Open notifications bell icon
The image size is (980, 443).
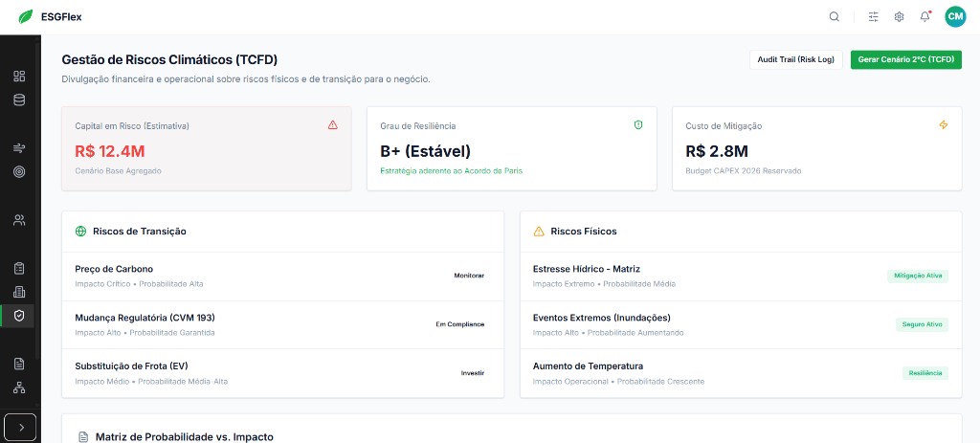[x=924, y=16]
